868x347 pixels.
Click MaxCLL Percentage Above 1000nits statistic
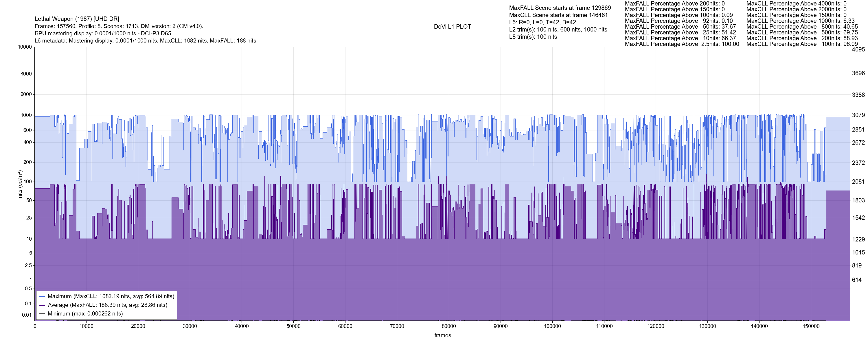click(800, 21)
